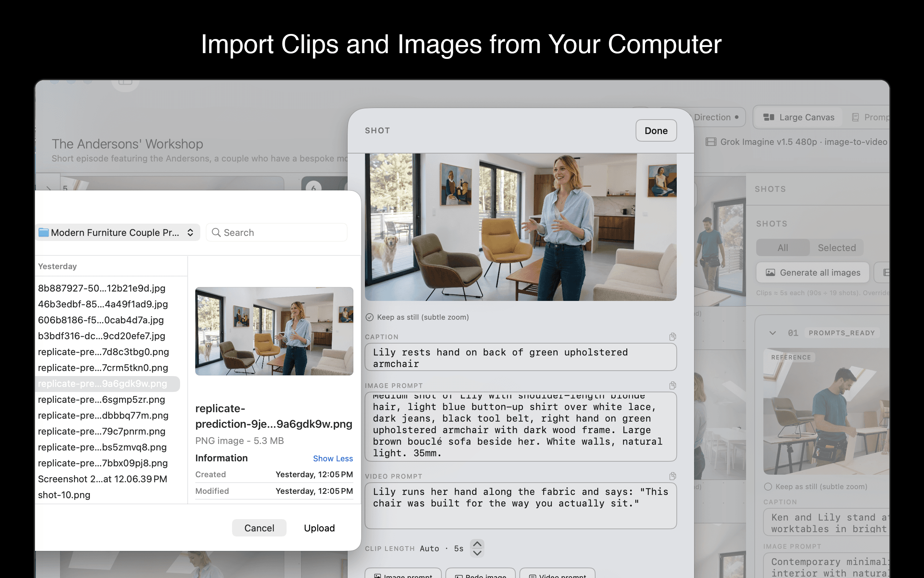This screenshot has height=578, width=924.
Task: Click the file preview thumbnail in dialog
Action: click(274, 331)
